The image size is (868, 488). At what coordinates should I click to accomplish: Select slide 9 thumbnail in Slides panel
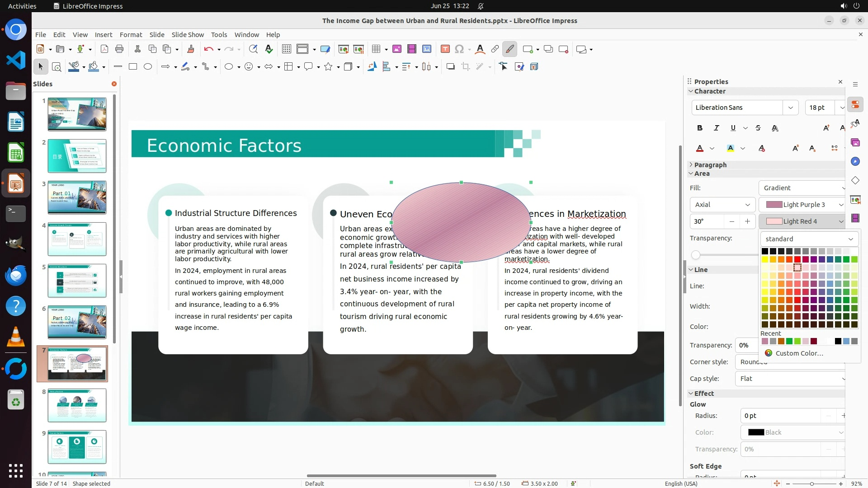pos(77,447)
